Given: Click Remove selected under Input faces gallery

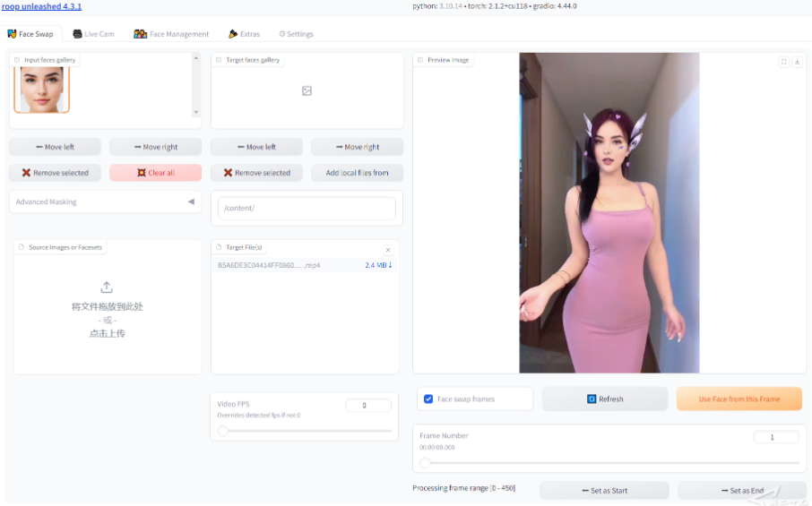Looking at the screenshot, I should coord(55,173).
